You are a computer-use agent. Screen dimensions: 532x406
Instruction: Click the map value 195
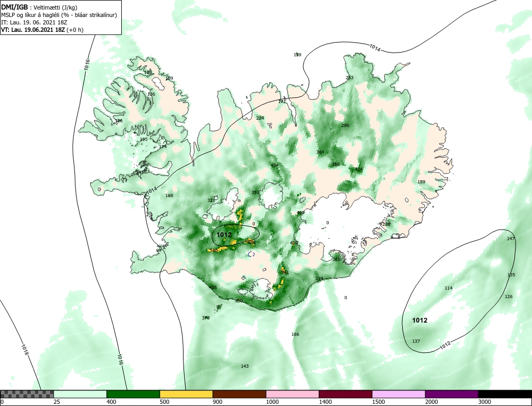(x=144, y=139)
